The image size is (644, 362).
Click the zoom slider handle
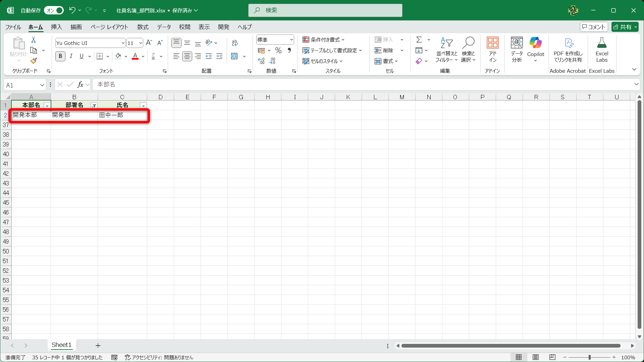pos(589,357)
